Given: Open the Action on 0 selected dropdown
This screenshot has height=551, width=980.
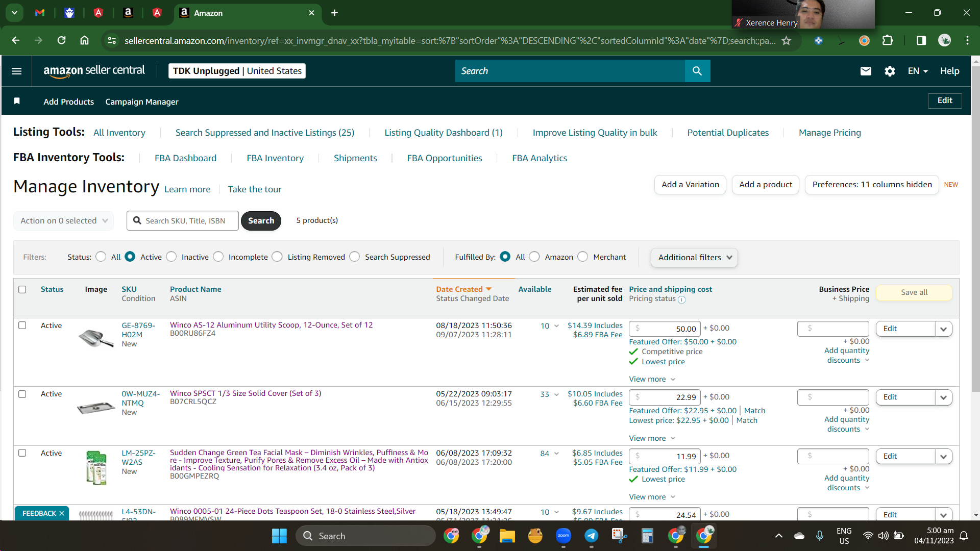Looking at the screenshot, I should 64,220.
